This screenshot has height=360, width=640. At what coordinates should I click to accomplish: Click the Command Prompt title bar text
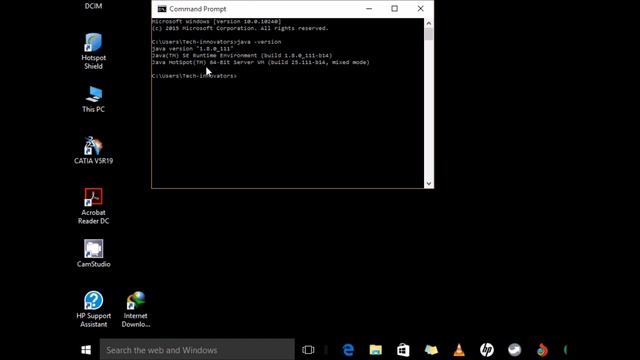click(198, 9)
